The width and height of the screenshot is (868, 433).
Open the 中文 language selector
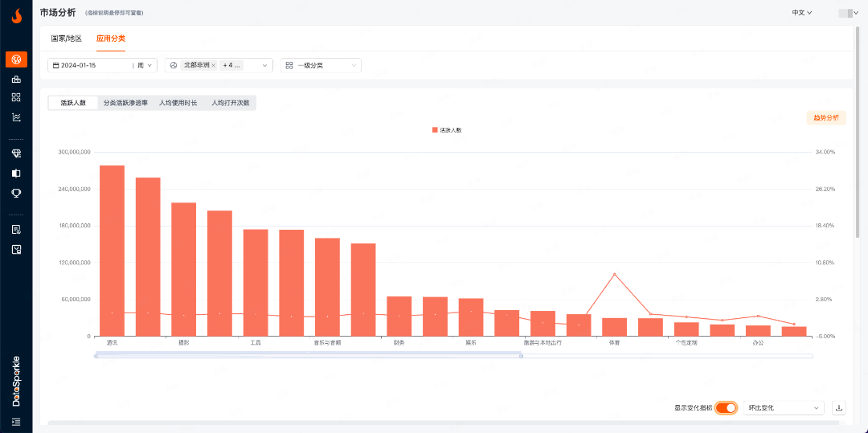[801, 13]
